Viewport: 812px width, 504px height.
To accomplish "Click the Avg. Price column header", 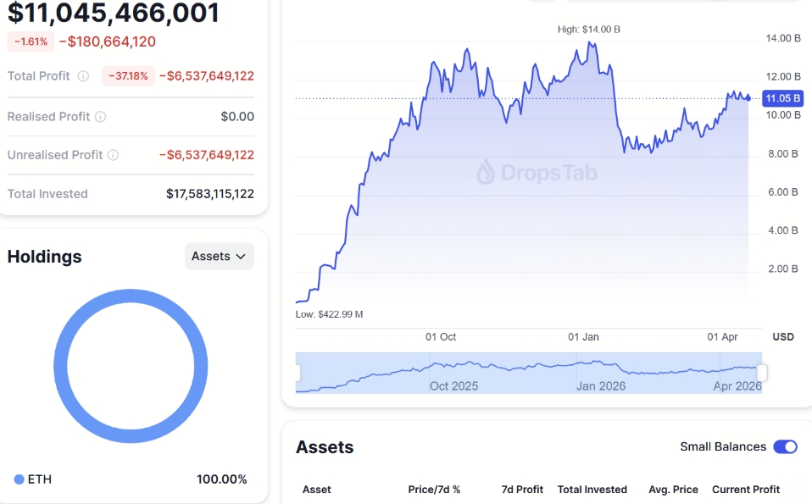I will 672,490.
